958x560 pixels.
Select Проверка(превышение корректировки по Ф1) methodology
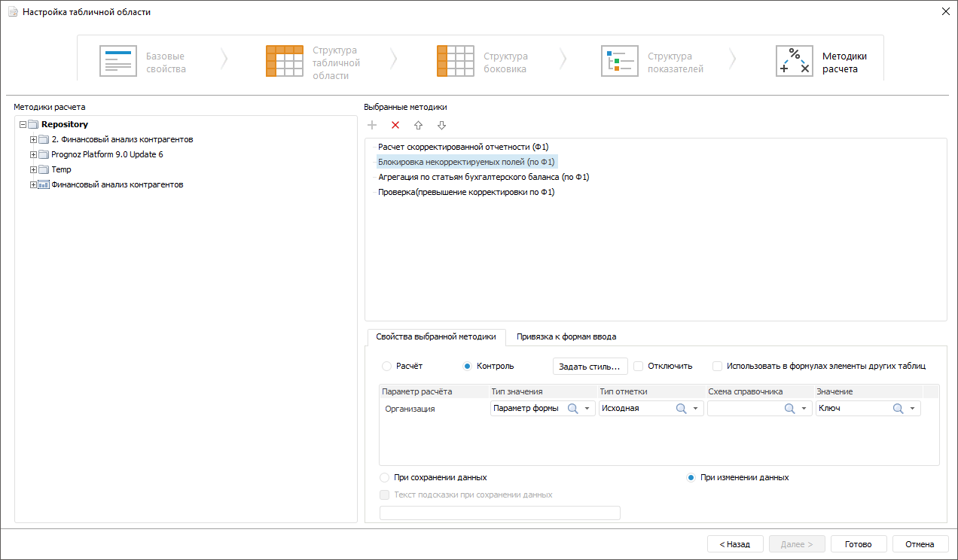pyautogui.click(x=466, y=192)
